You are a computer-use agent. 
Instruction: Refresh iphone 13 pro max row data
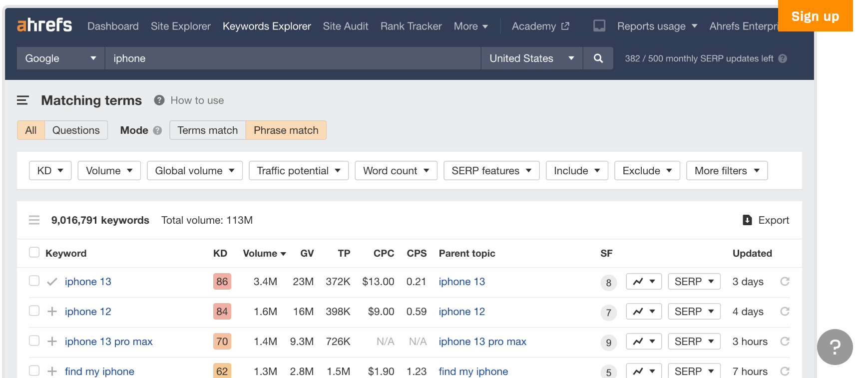pyautogui.click(x=785, y=342)
